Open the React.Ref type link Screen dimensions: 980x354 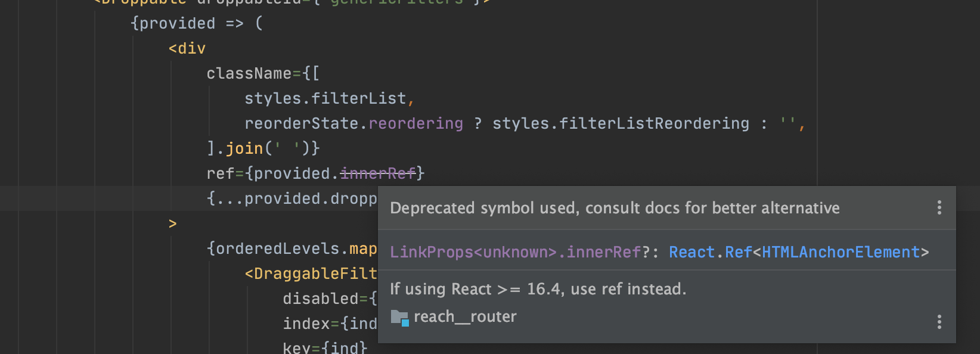coord(710,252)
